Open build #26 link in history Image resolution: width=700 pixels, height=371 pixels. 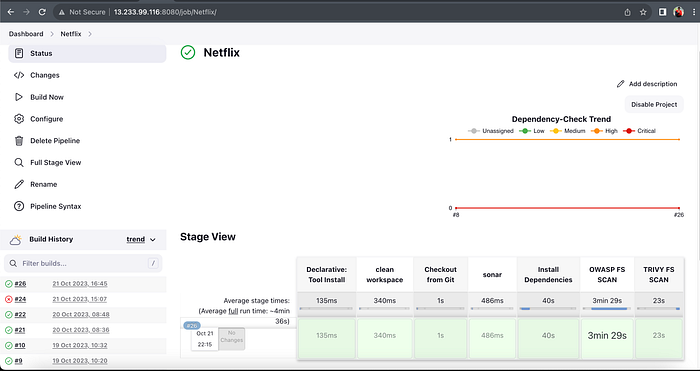[x=20, y=284]
